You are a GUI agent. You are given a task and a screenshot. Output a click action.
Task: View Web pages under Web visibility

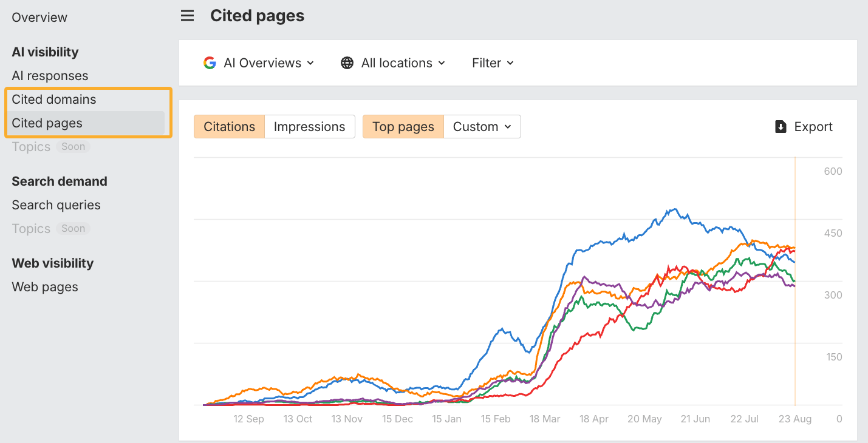point(44,286)
